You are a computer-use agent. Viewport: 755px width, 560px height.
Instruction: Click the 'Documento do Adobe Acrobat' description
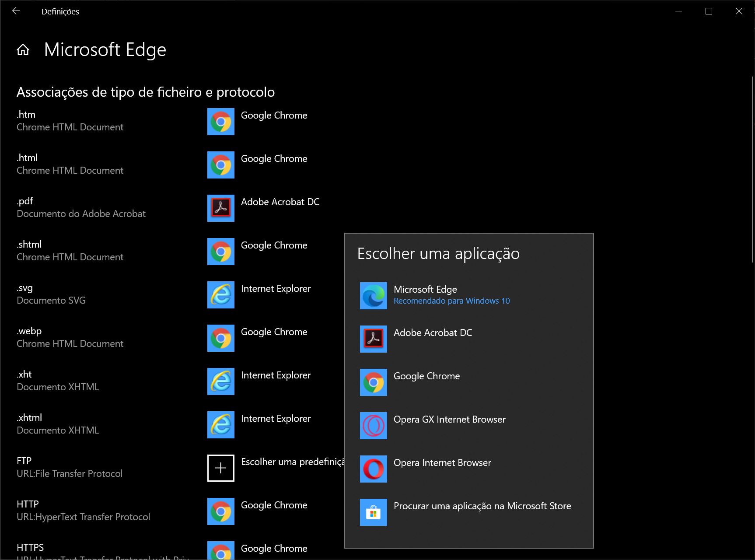[81, 214]
